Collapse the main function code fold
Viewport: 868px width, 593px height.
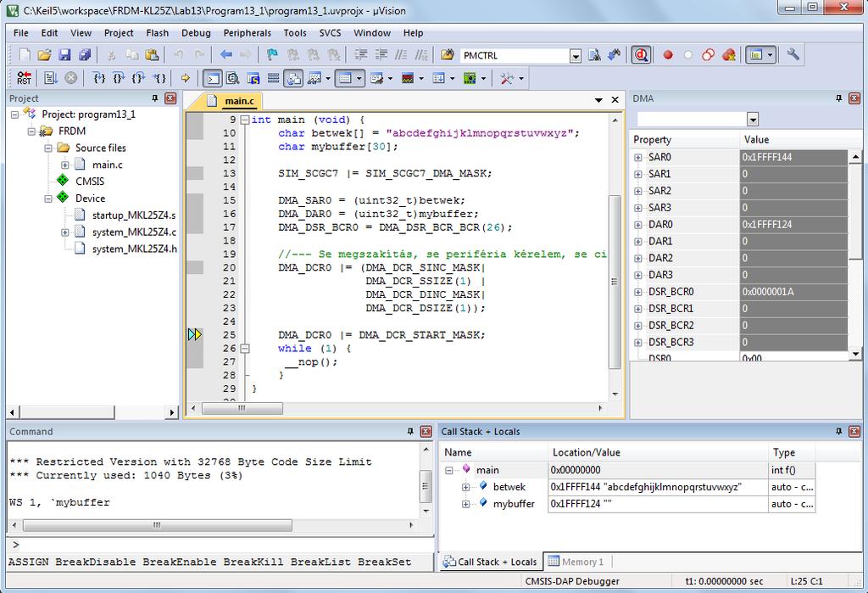click(x=245, y=120)
